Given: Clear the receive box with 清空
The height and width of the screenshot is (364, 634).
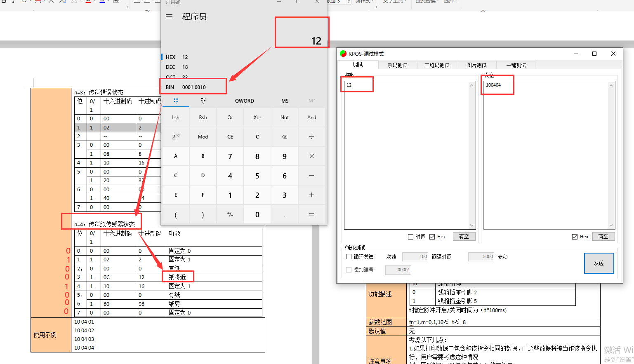Looking at the screenshot, I should 464,237.
